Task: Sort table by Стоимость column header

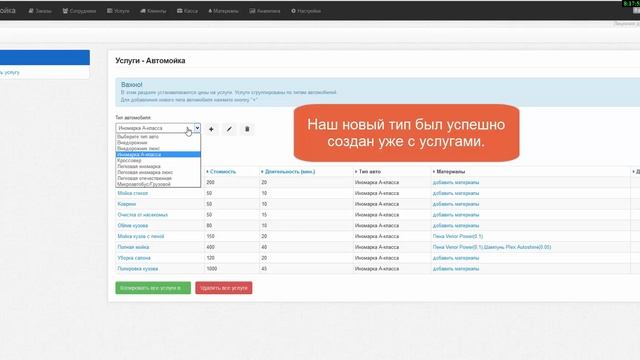Action: click(222, 171)
